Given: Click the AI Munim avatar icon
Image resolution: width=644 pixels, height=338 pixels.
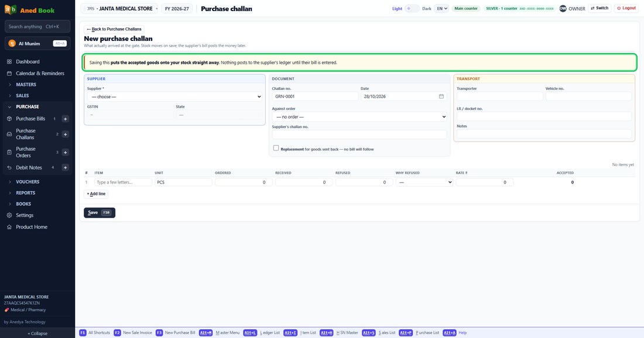Looking at the screenshot, I should point(12,43).
